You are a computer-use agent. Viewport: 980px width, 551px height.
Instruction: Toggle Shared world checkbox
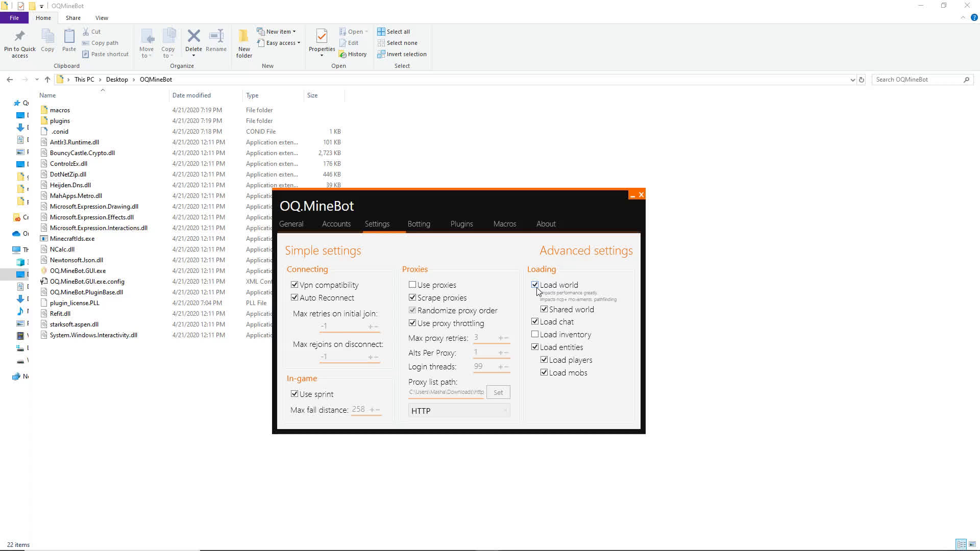(x=544, y=309)
